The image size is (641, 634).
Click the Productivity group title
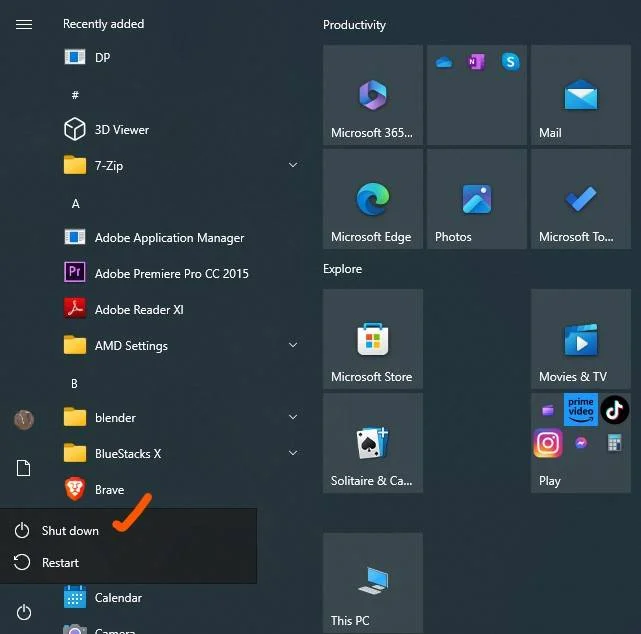pyautogui.click(x=354, y=25)
